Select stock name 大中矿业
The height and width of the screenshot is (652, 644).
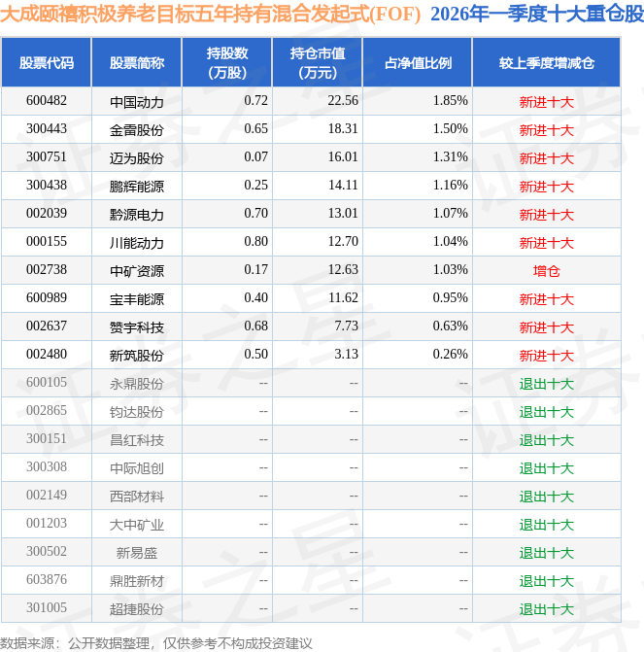(136, 525)
